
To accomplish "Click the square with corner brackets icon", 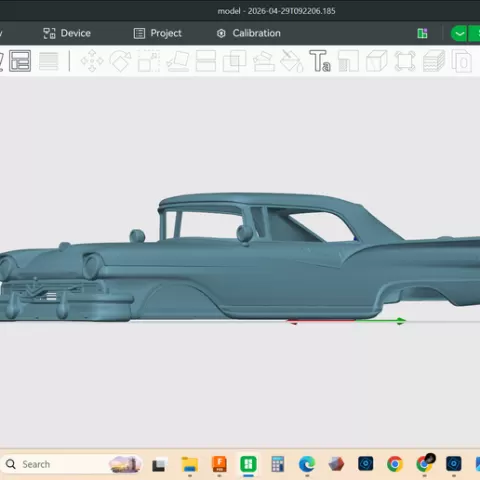I will click(405, 61).
